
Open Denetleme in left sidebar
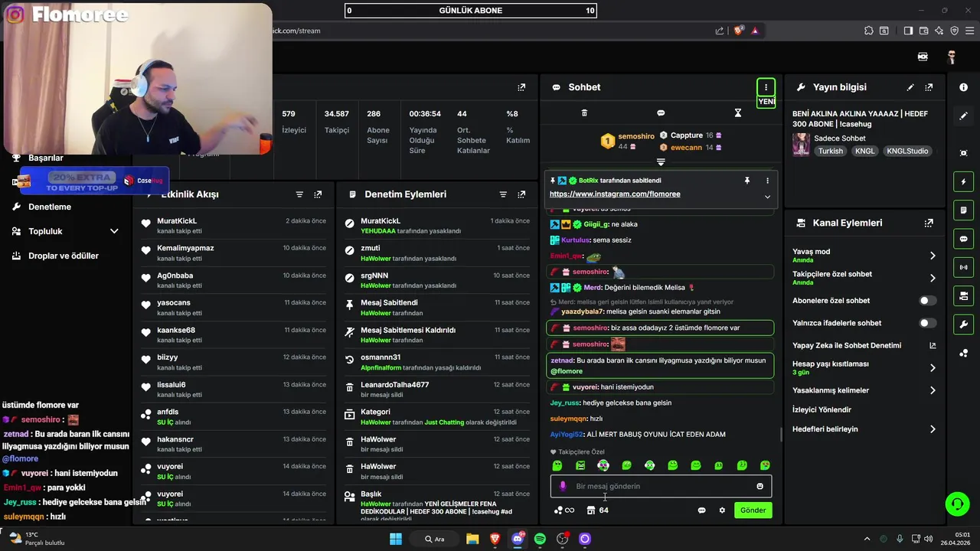click(50, 207)
